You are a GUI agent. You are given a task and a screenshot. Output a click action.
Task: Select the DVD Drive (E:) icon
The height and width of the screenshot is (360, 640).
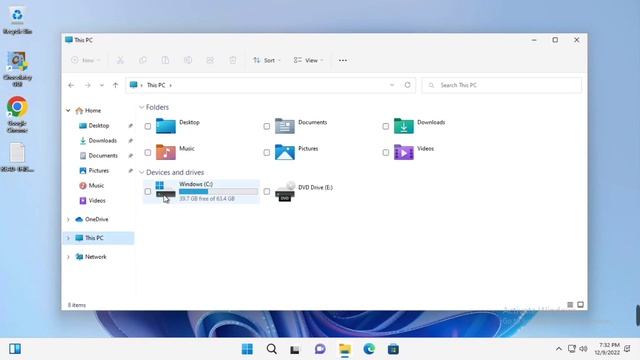point(285,191)
